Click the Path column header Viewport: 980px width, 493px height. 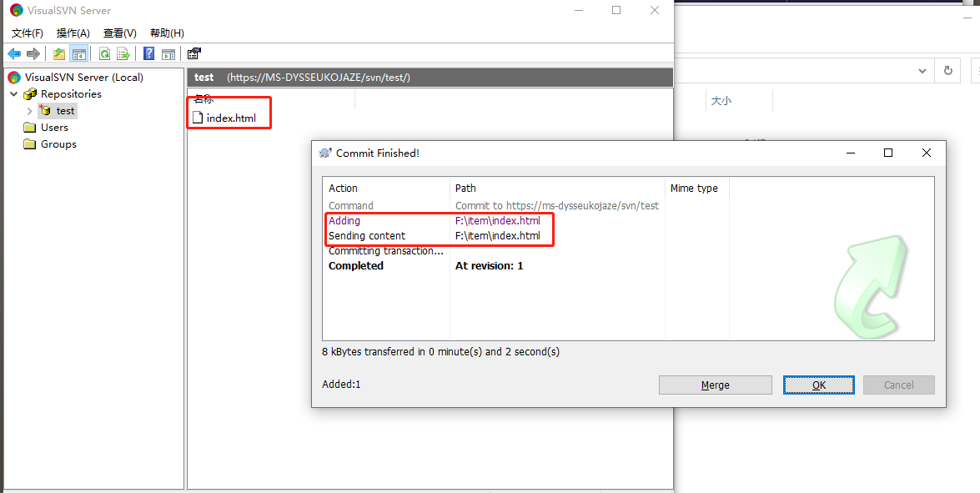coord(466,189)
